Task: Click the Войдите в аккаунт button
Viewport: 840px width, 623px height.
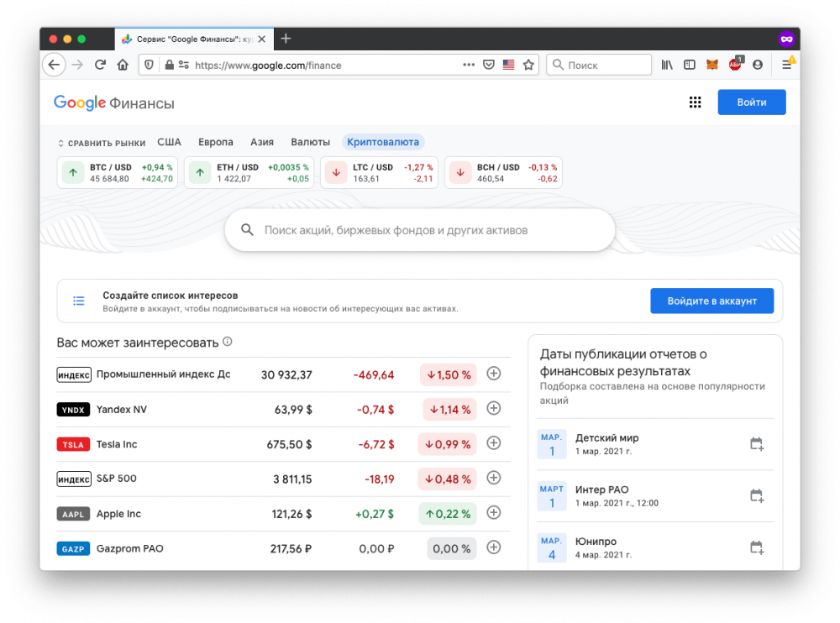Action: click(712, 301)
